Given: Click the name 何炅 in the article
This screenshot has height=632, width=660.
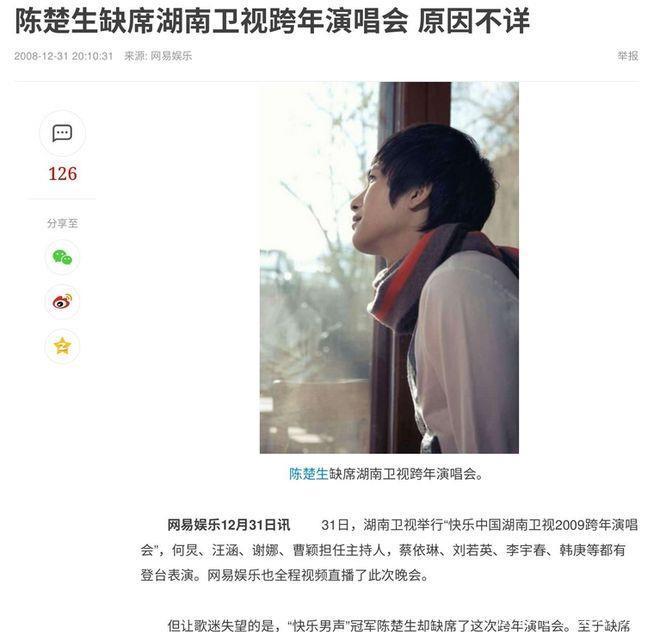Looking at the screenshot, I should 185,550.
